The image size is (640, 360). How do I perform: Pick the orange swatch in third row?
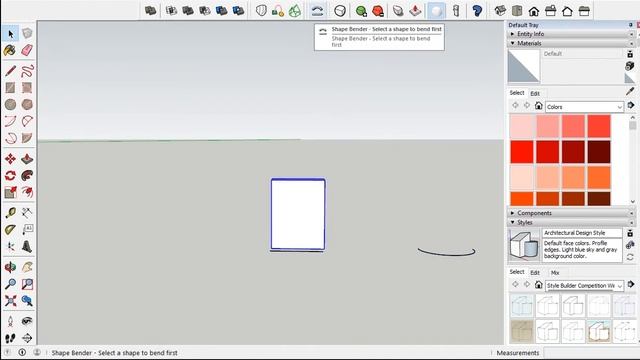[x=599, y=177]
